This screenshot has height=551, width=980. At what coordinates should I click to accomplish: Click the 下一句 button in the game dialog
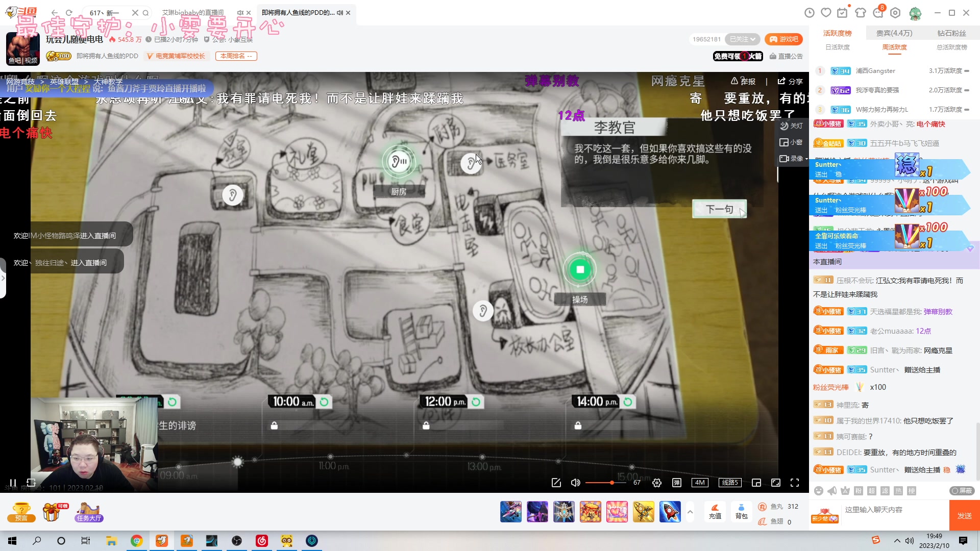click(x=719, y=209)
